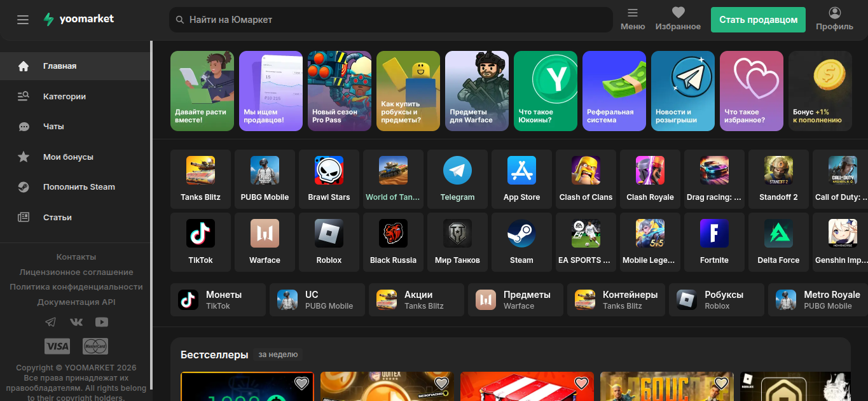Open Чаты in sidebar

pyautogui.click(x=75, y=127)
